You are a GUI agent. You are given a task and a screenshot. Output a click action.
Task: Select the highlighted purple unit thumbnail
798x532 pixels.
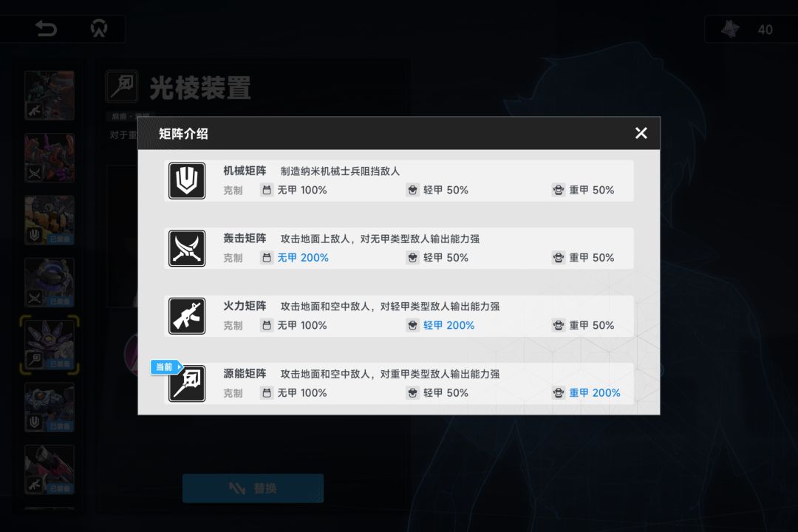pos(50,344)
